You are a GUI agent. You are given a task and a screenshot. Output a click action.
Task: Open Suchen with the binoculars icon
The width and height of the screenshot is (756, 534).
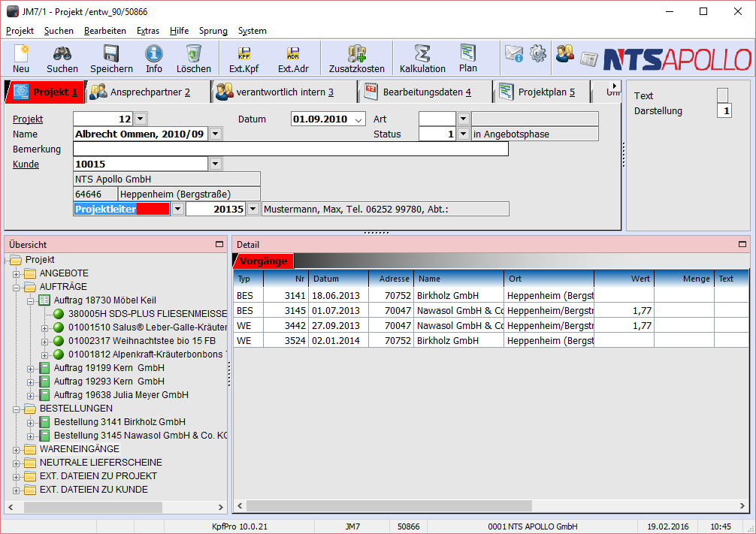click(x=62, y=59)
